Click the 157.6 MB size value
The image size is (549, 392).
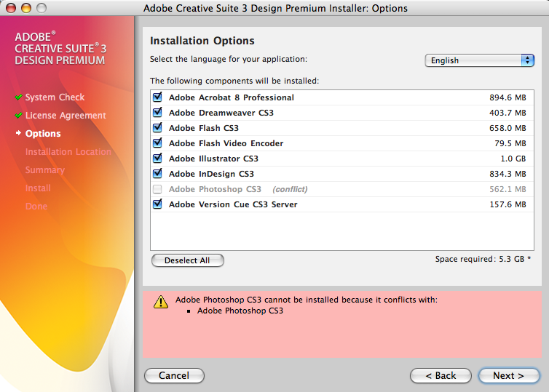(x=507, y=204)
